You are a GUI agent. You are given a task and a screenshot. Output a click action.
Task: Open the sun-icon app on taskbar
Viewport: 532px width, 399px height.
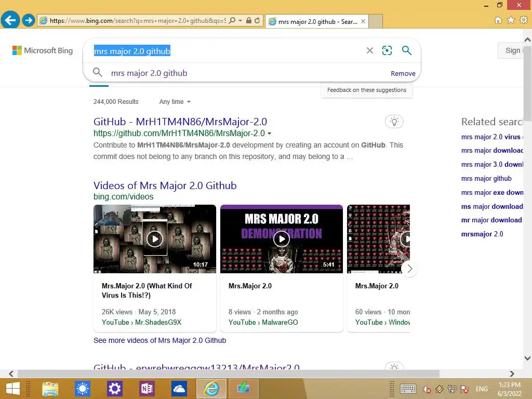[x=83, y=389]
